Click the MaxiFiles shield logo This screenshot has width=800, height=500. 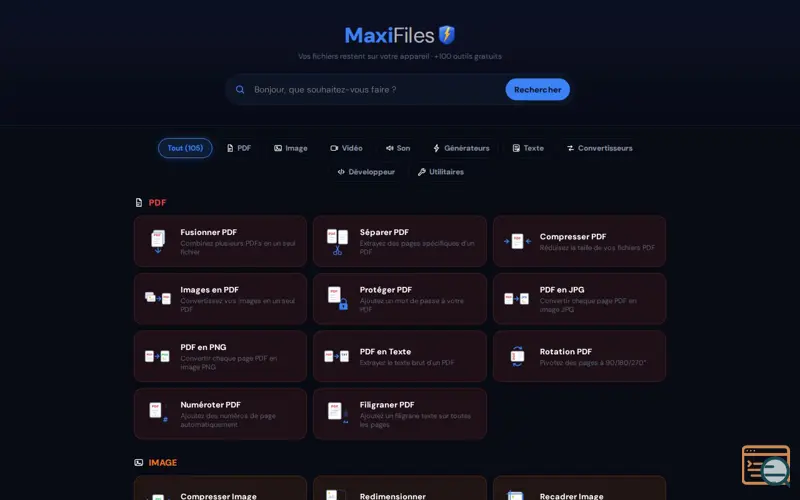click(x=447, y=35)
